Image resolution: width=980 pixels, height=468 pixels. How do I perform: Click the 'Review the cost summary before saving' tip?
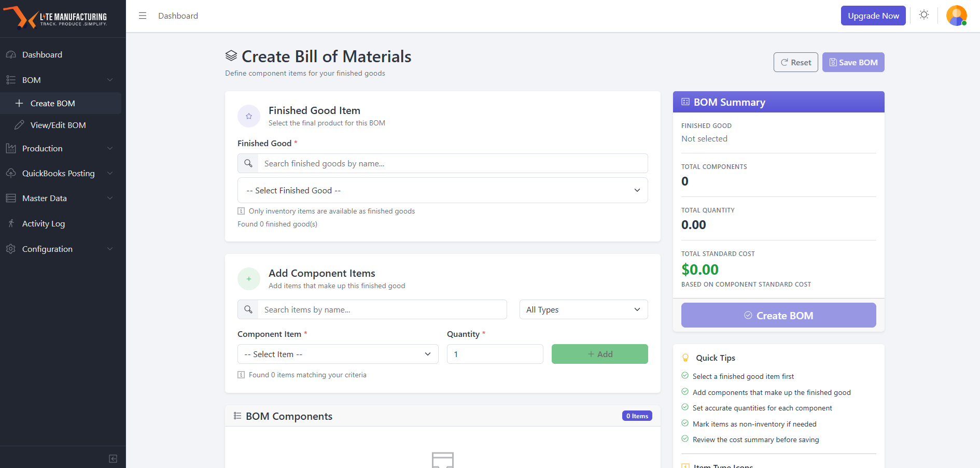(x=756, y=439)
